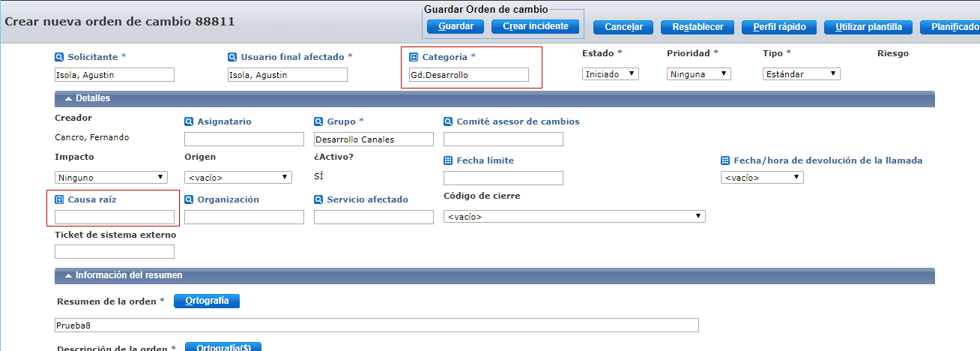Click the Servicio afectado label link
The width and height of the screenshot is (980, 351).
(x=367, y=199)
